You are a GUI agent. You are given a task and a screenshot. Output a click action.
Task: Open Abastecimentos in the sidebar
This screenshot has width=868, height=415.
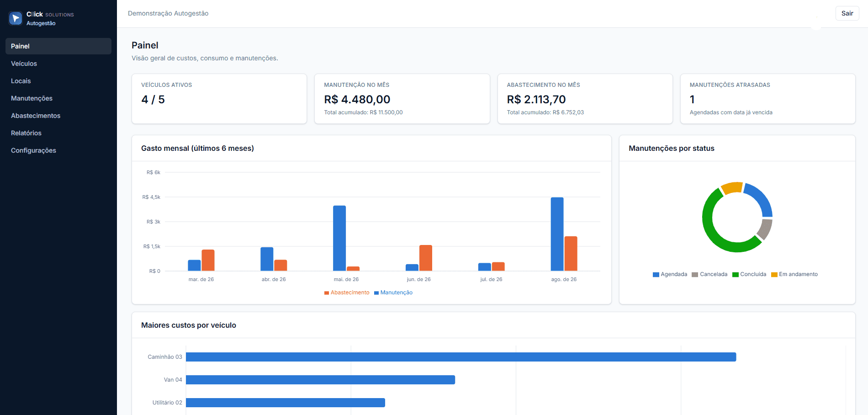58,116
